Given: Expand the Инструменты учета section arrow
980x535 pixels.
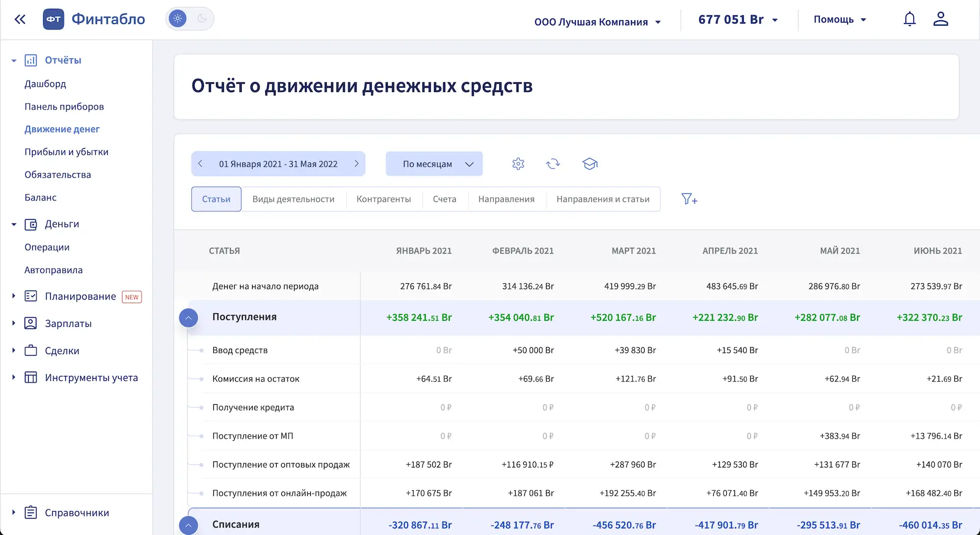Looking at the screenshot, I should (x=14, y=377).
